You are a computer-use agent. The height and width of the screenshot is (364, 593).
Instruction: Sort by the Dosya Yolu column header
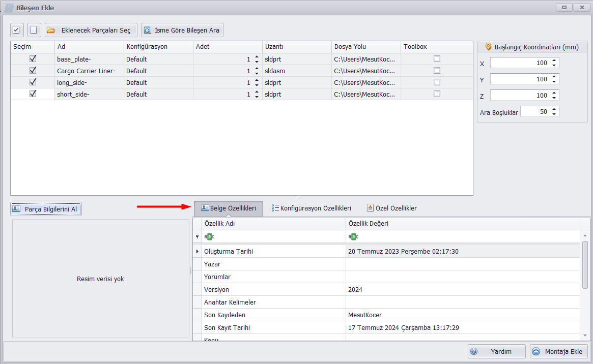[366, 47]
